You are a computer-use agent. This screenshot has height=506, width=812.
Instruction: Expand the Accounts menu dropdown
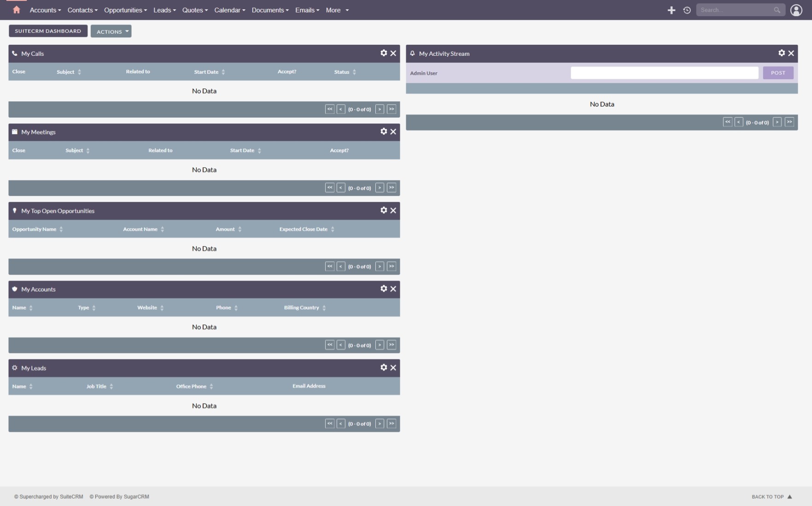coord(45,10)
